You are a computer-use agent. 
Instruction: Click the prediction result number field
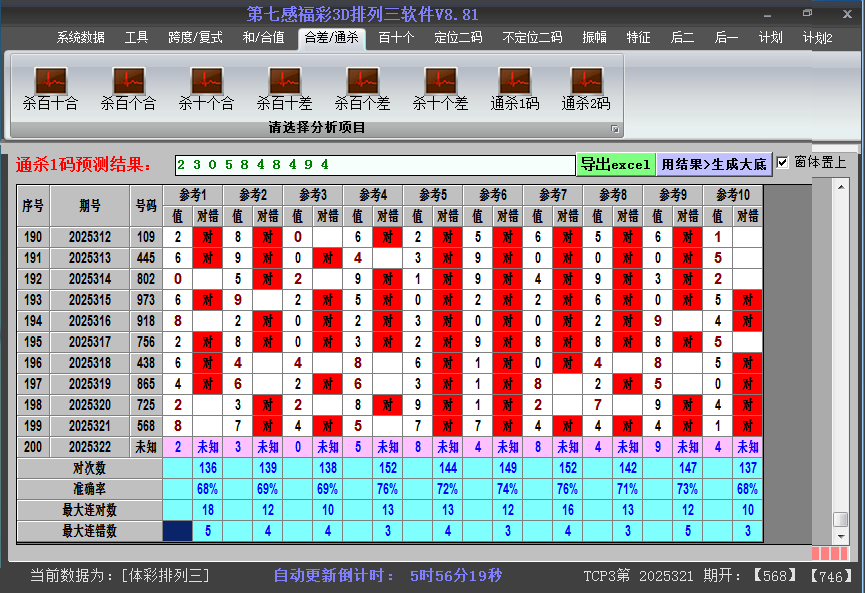tap(374, 164)
